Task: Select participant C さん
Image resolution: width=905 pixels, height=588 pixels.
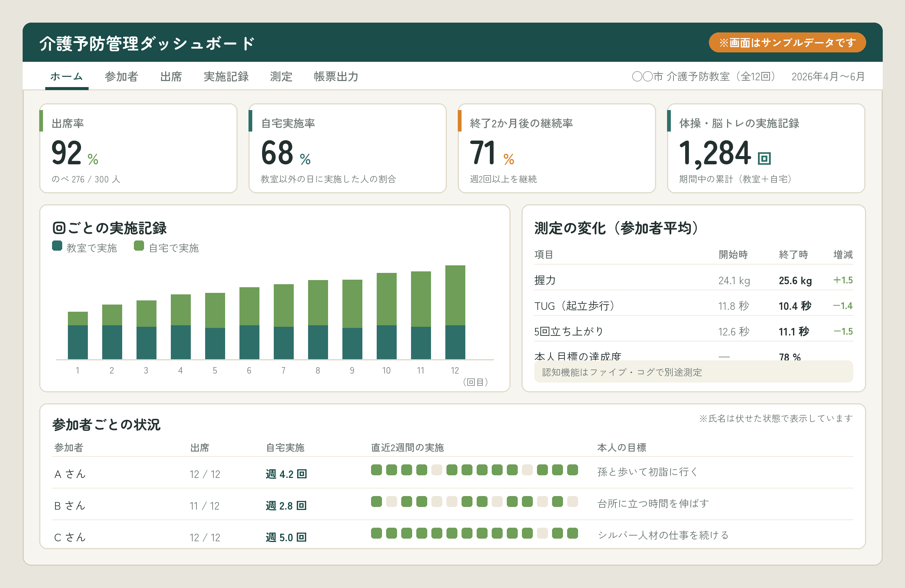Action: (x=70, y=537)
